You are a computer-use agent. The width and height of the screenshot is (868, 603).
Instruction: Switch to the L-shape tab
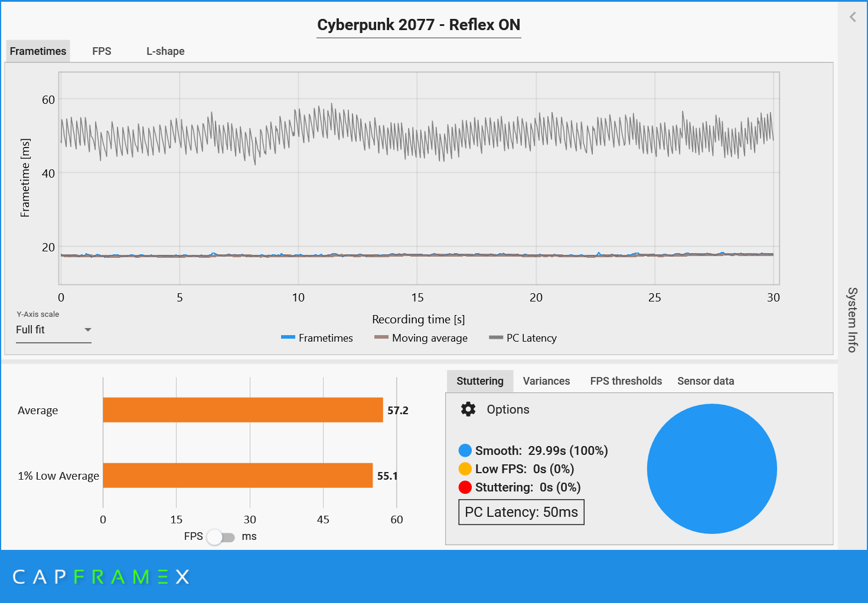tap(165, 51)
